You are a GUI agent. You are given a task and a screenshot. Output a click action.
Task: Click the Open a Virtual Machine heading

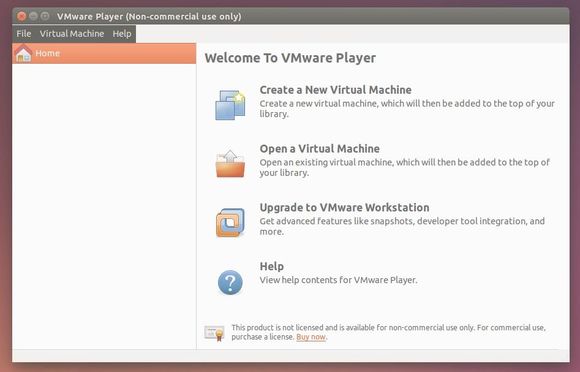(320, 149)
